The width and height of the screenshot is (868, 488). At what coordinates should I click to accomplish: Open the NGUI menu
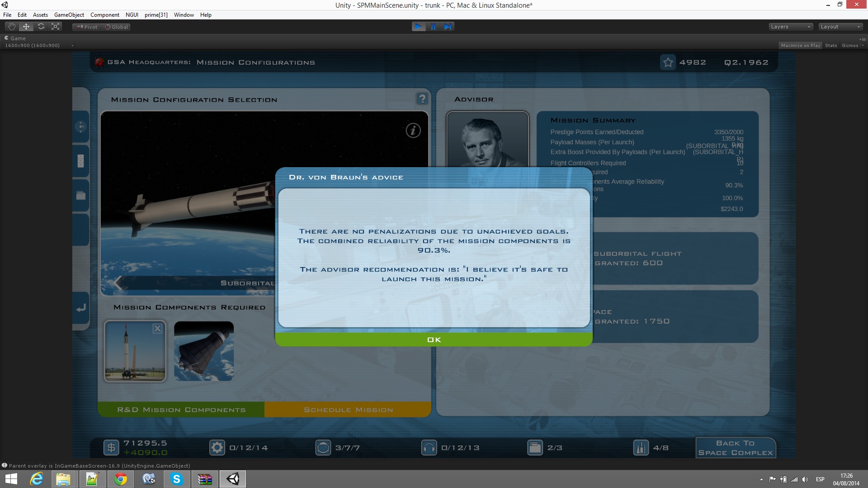pyautogui.click(x=132, y=15)
